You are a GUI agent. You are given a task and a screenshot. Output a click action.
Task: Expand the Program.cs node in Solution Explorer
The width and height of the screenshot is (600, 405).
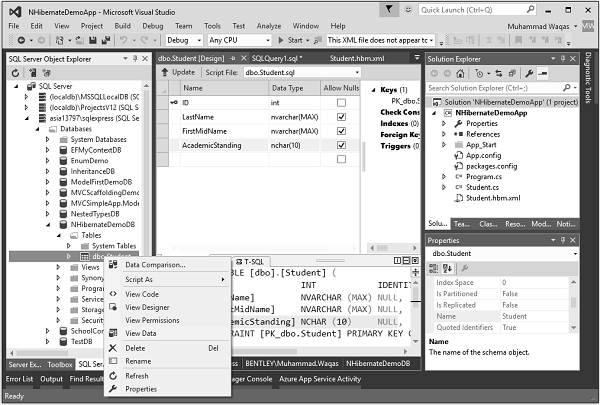pos(444,176)
